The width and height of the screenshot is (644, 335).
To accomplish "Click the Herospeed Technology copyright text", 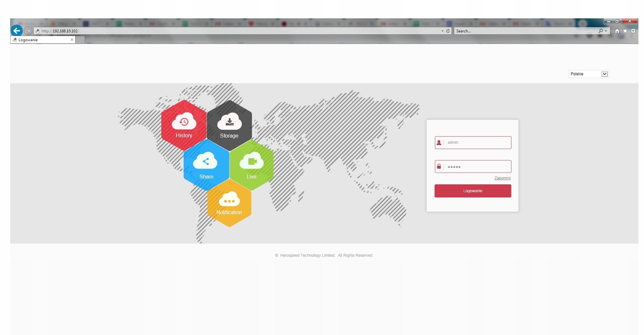I will pos(324,255).
